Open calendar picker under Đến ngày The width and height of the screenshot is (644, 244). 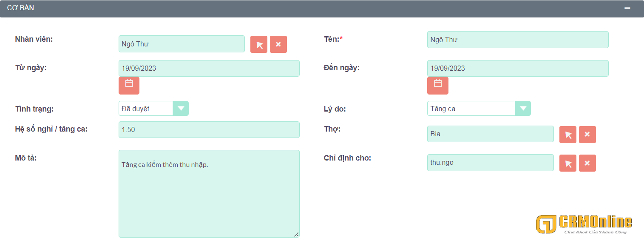point(438,86)
